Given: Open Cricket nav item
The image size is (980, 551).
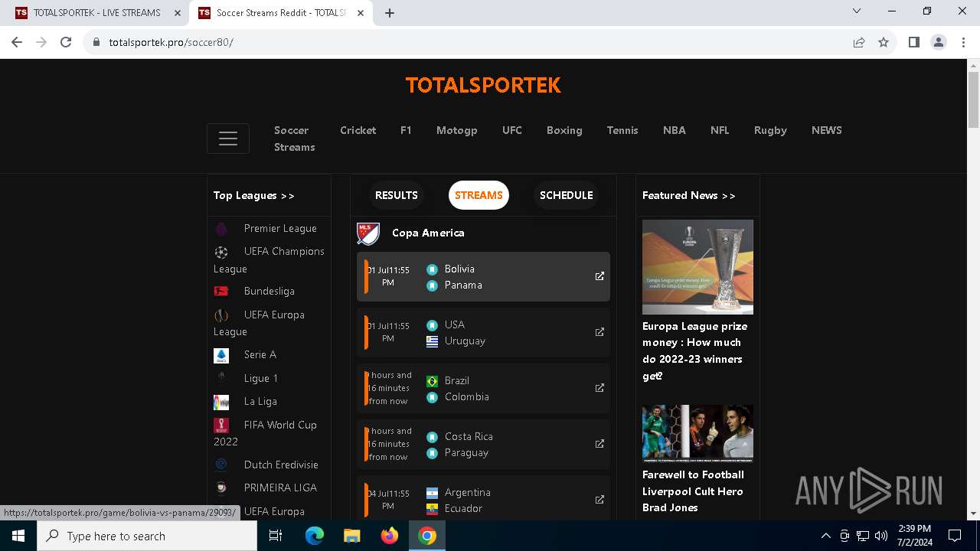Looking at the screenshot, I should (358, 130).
